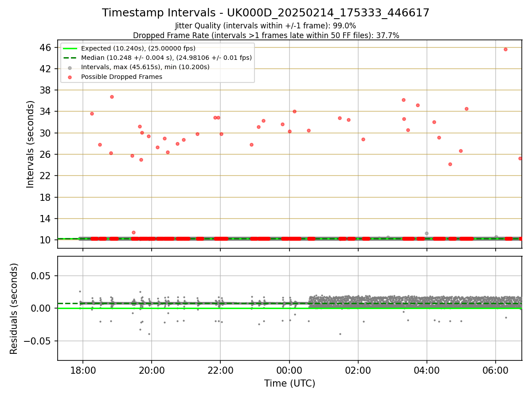Image resolution: width=532 pixels, height=399 pixels.
Task: Select the 'Dropped Frame Rate' 37.7% subtitle line
Action: click(x=266, y=35)
